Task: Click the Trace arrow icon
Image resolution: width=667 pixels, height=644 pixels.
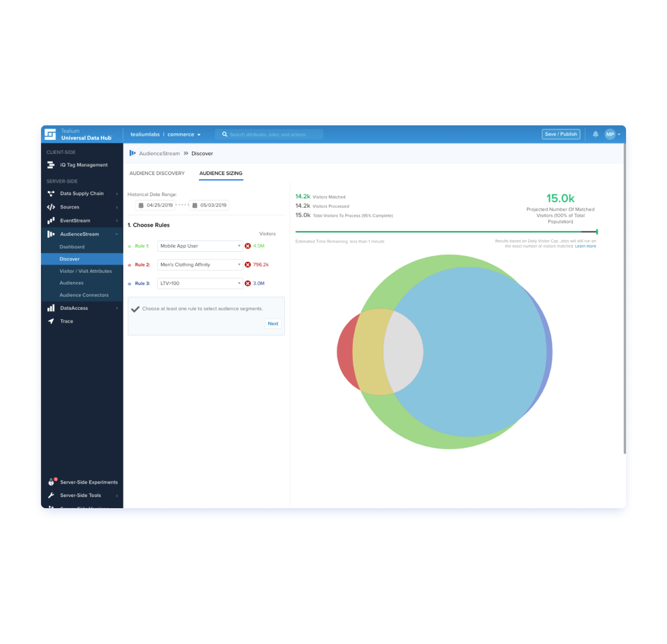Action: pos(51,321)
